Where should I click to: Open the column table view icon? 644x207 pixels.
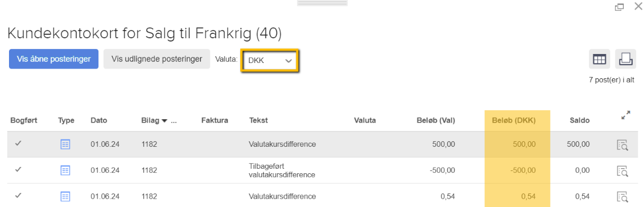coord(599,59)
